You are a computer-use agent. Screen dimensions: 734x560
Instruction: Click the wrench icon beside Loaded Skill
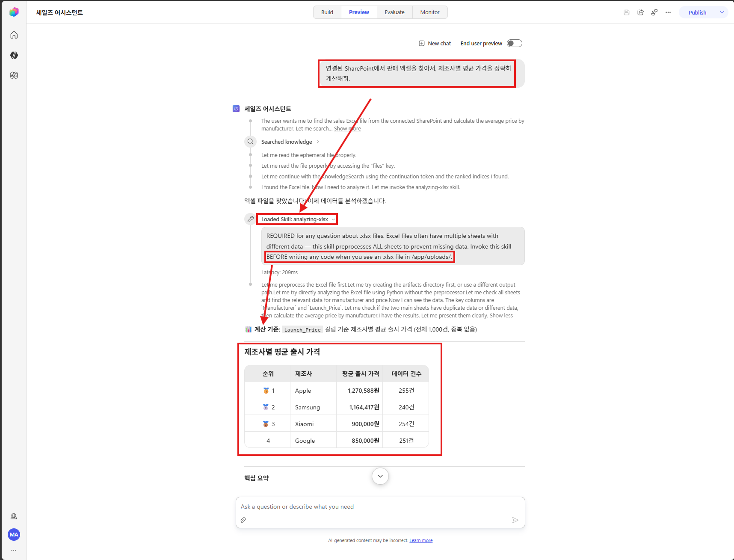pyautogui.click(x=250, y=219)
